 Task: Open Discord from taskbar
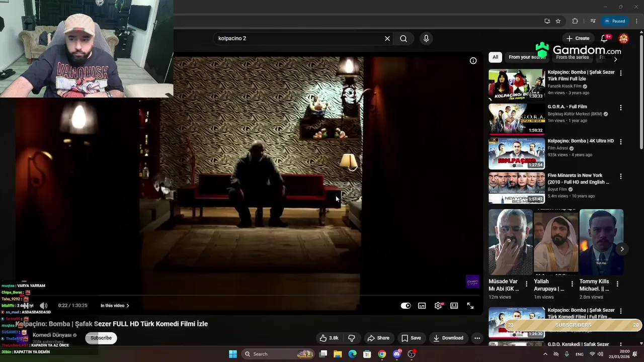point(397,354)
